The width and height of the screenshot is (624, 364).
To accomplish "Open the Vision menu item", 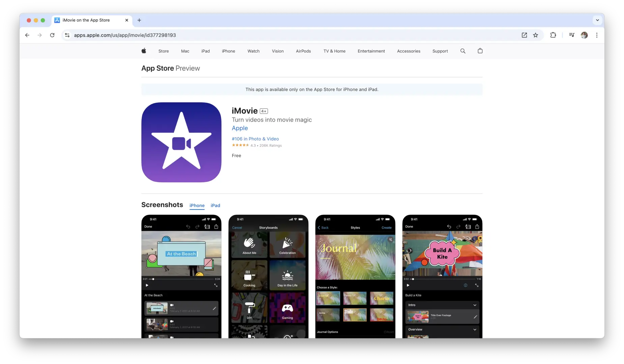I will pos(278,51).
